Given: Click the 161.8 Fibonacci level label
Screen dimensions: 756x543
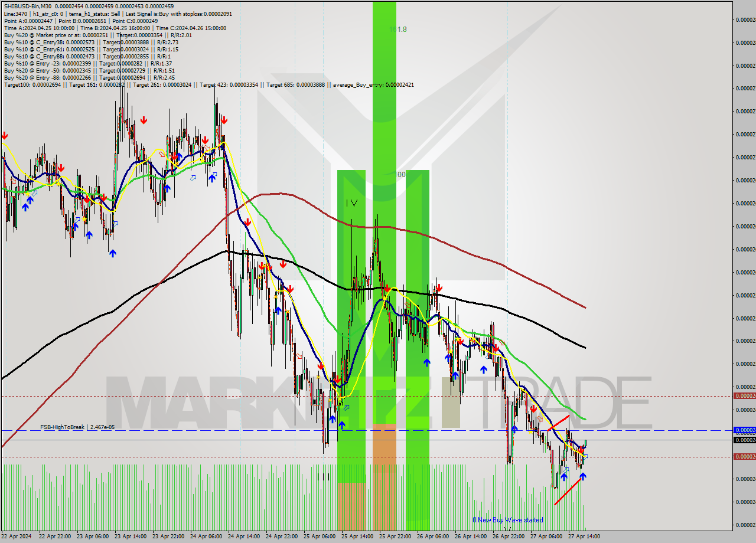Looking at the screenshot, I should pos(397,29).
